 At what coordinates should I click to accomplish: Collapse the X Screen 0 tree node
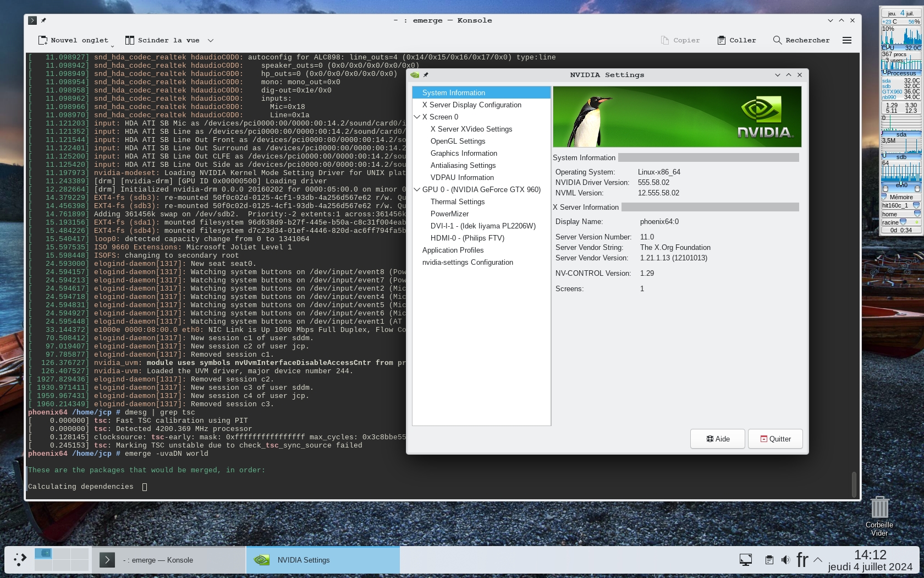pyautogui.click(x=417, y=117)
